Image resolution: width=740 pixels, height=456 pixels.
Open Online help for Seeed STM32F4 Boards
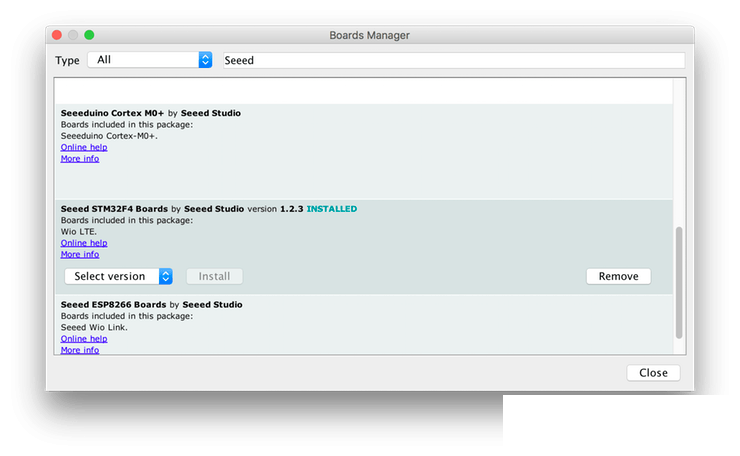84,243
